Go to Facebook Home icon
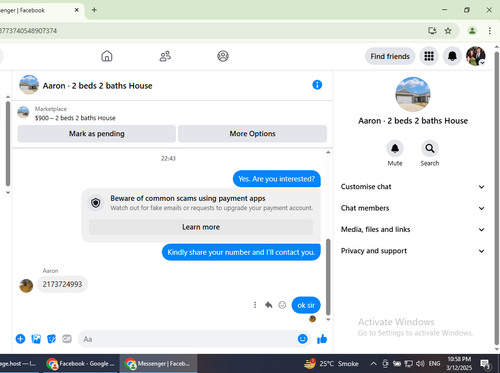 pos(107,56)
